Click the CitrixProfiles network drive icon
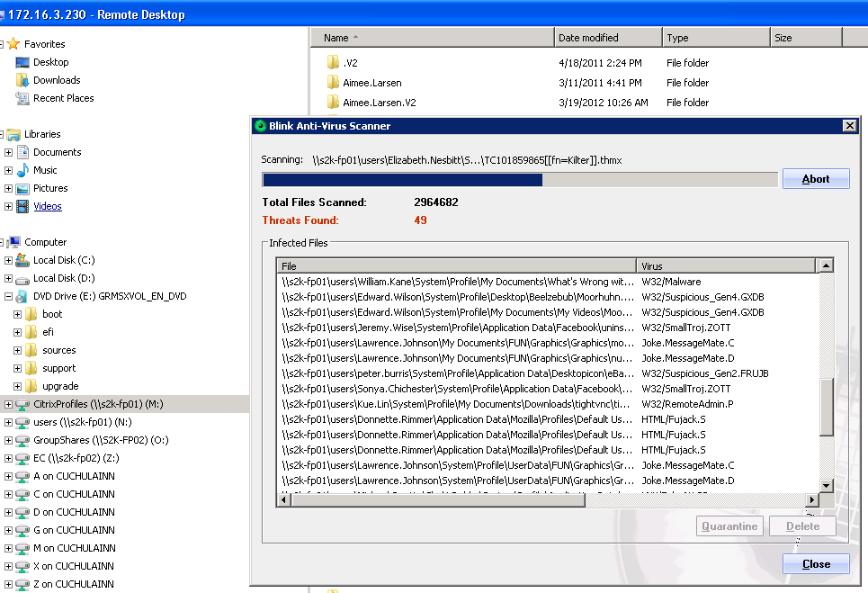Screen dimensions: 868x593 click(22, 404)
